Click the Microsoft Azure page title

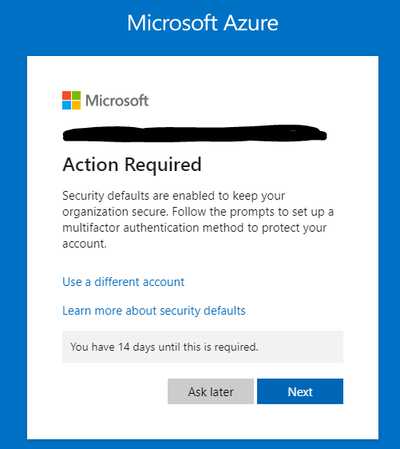203,23
